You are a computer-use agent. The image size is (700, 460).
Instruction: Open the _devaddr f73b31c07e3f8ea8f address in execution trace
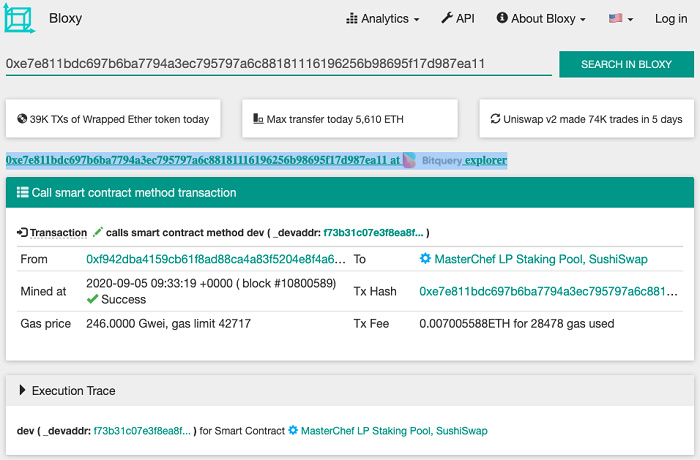point(142,431)
